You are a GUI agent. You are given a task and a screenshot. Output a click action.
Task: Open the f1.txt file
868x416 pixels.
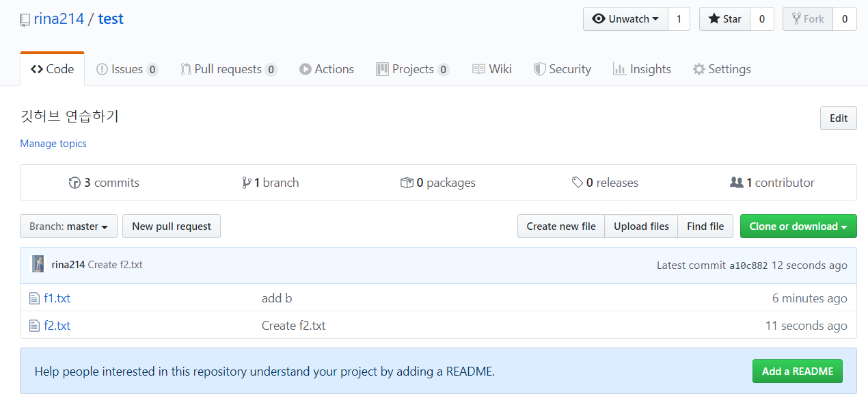tap(57, 298)
